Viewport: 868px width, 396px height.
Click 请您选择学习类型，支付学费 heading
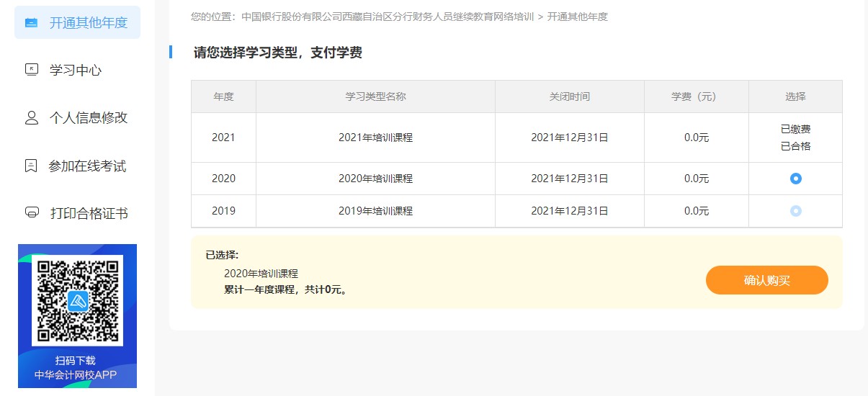click(x=277, y=53)
